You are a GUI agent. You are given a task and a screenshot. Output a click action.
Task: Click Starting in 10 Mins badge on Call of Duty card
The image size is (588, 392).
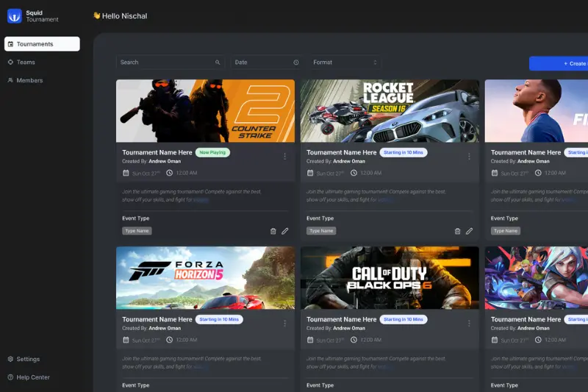(x=404, y=320)
